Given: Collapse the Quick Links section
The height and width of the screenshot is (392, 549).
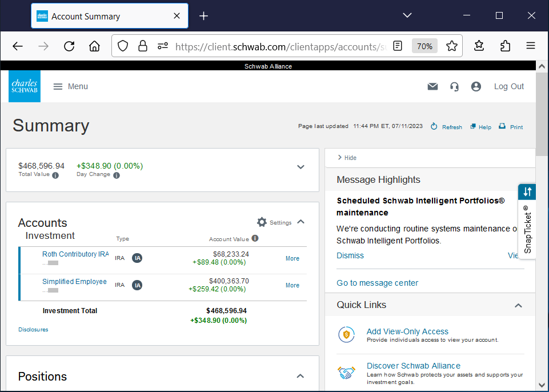Looking at the screenshot, I should tap(518, 306).
